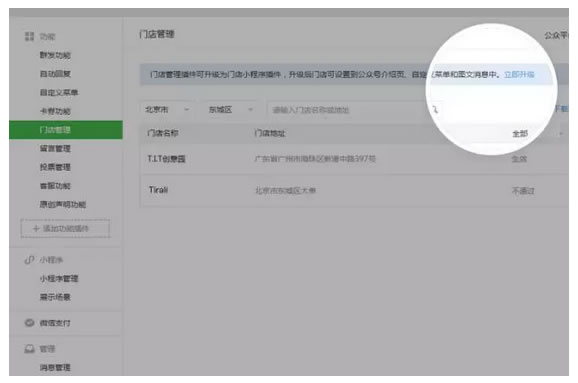
Task: Click the 小程序 section icon
Action: coord(29,260)
